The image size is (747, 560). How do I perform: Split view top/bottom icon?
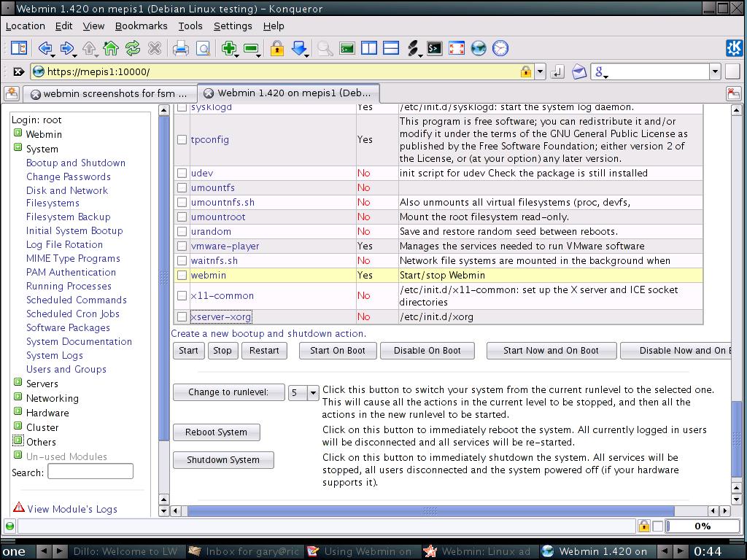coord(391,48)
